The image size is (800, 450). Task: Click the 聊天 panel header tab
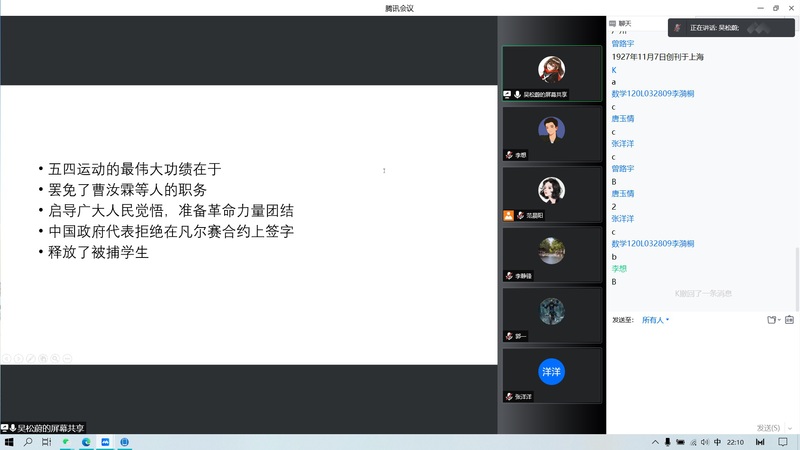[x=625, y=23]
